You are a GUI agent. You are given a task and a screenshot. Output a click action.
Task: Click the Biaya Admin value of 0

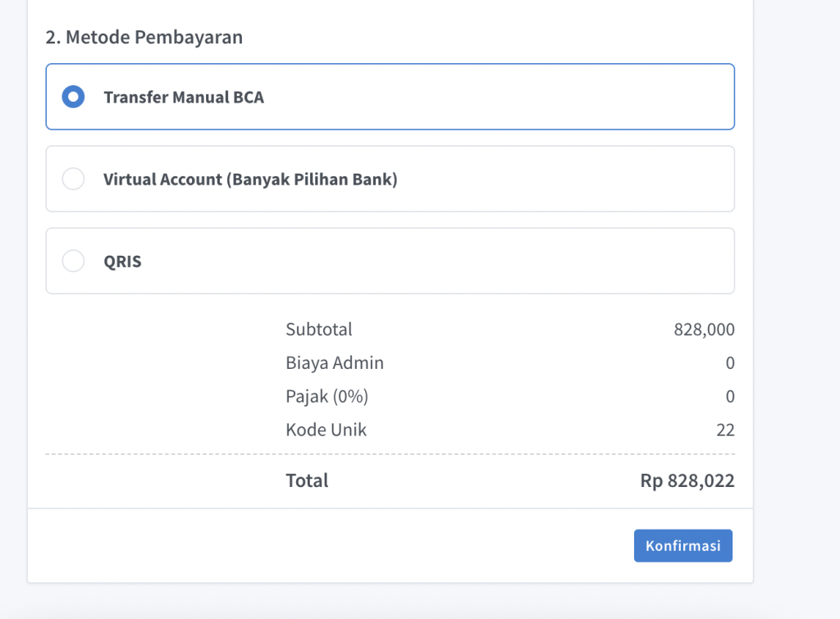(x=729, y=363)
